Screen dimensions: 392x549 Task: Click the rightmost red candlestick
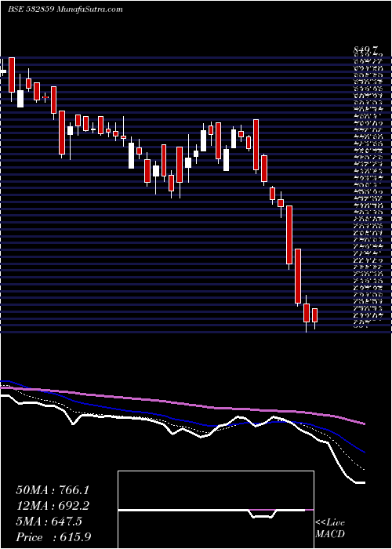[x=314, y=315]
